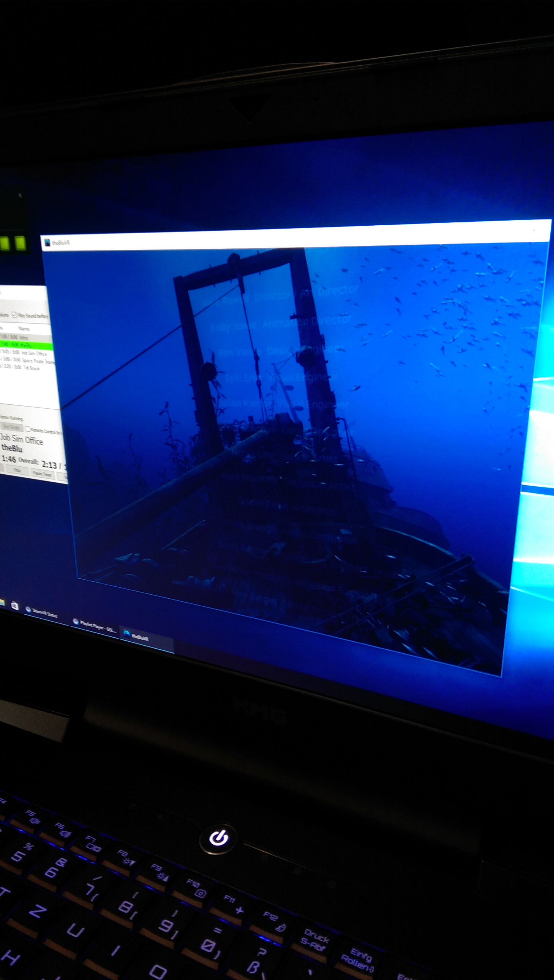This screenshot has width=554, height=980.
Task: Click theBluVR window title bar icon
Action: pos(47,243)
